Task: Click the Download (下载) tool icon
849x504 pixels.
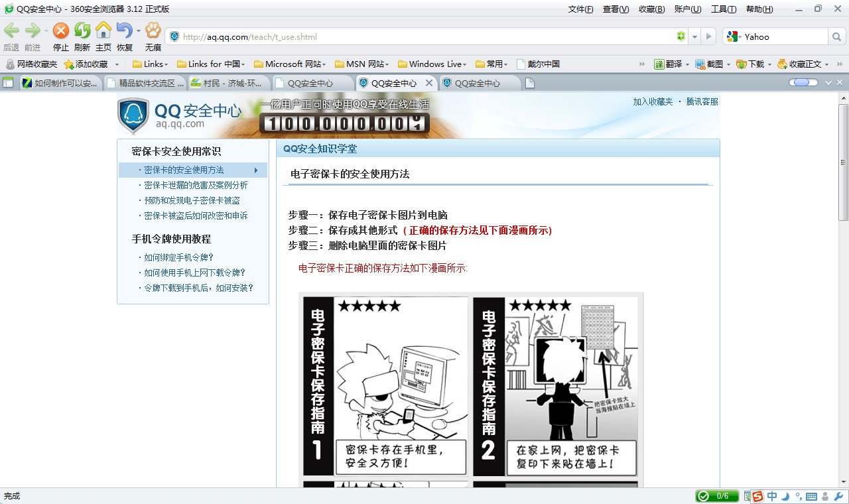Action: click(x=742, y=64)
